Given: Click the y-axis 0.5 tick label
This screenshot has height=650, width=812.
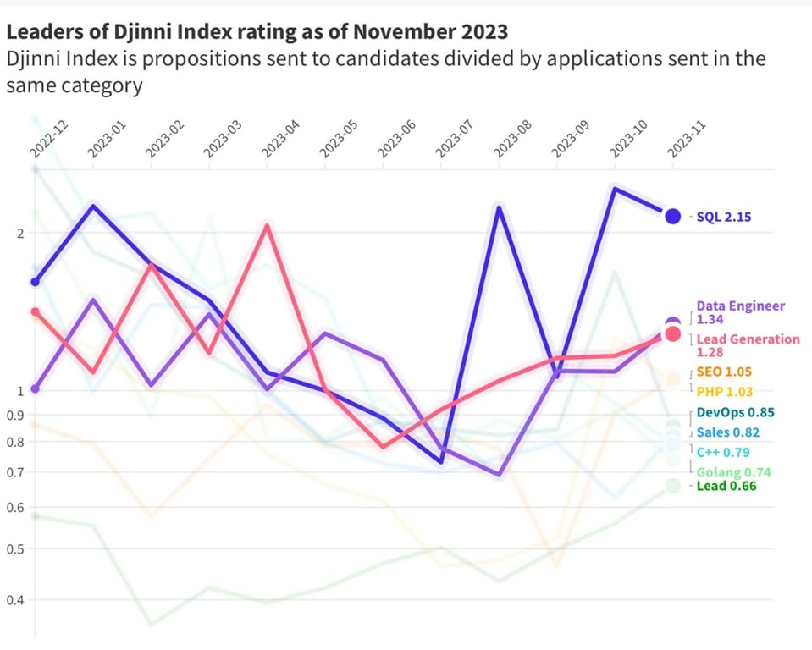Looking at the screenshot, I should click(17, 548).
